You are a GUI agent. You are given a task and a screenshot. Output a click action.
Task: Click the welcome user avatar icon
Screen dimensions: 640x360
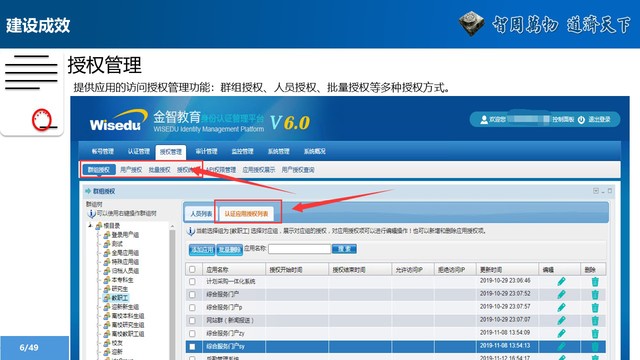[x=484, y=120]
